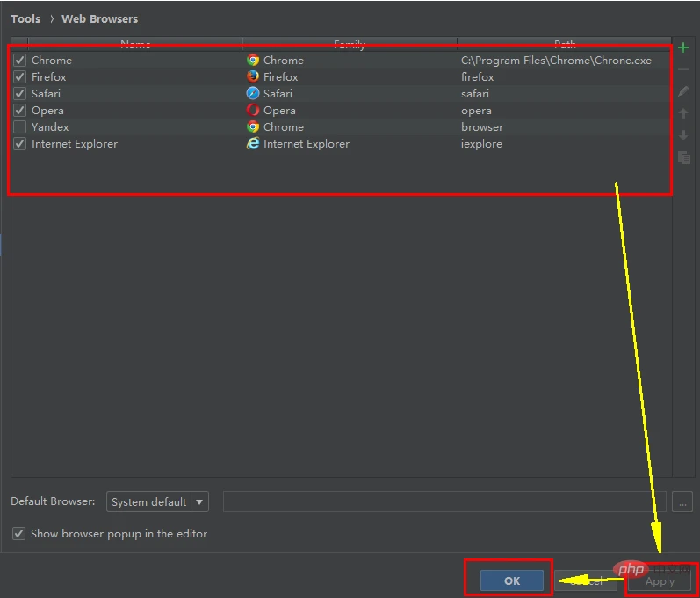This screenshot has width=700, height=598.
Task: Uncheck the Firefox browser checkbox
Action: coord(19,76)
